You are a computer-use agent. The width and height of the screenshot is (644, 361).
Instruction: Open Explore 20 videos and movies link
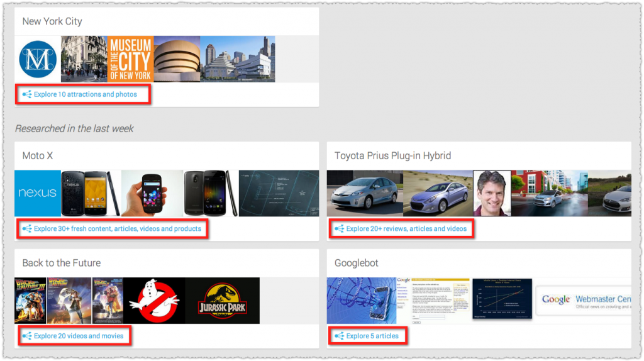pos(79,336)
